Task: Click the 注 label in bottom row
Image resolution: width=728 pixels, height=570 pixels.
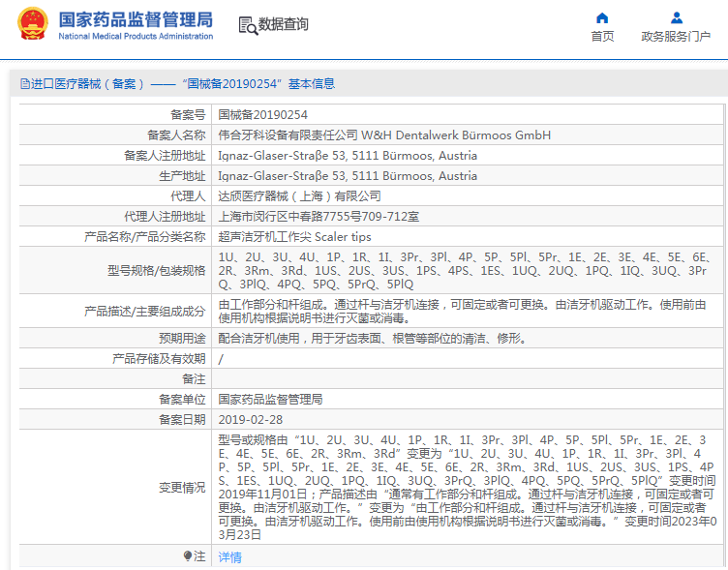Action: tap(199, 556)
